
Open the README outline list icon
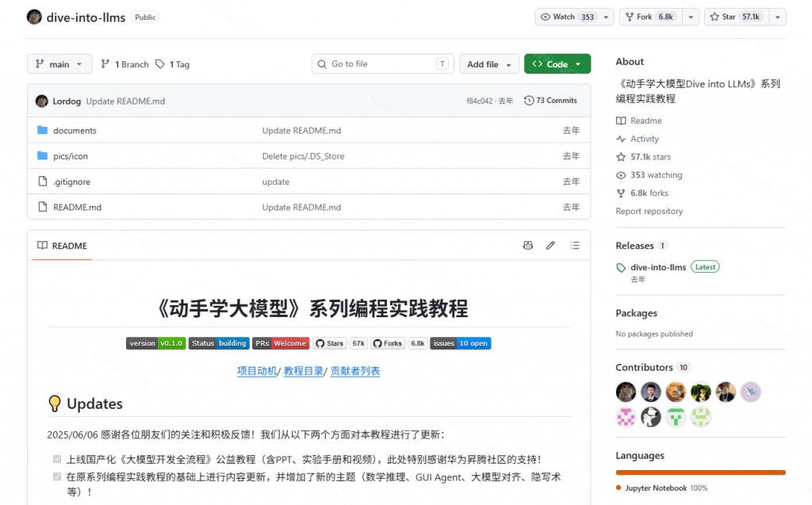coord(575,246)
